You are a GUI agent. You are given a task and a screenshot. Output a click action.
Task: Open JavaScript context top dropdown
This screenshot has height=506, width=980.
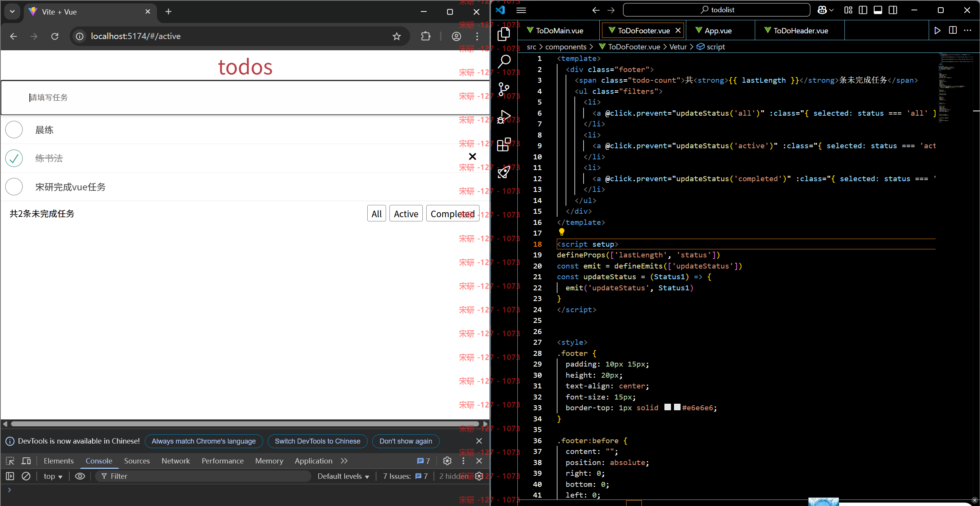(53, 476)
